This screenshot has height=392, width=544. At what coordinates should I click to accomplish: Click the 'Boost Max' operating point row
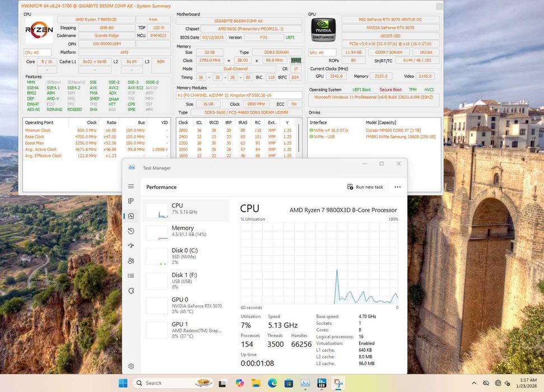click(96, 143)
